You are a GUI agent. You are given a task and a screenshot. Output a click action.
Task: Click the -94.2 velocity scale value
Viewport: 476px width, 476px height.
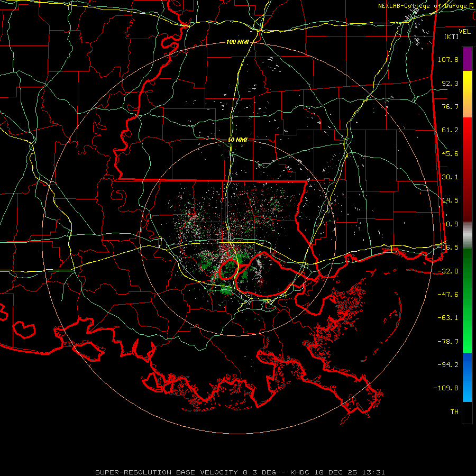click(x=448, y=364)
